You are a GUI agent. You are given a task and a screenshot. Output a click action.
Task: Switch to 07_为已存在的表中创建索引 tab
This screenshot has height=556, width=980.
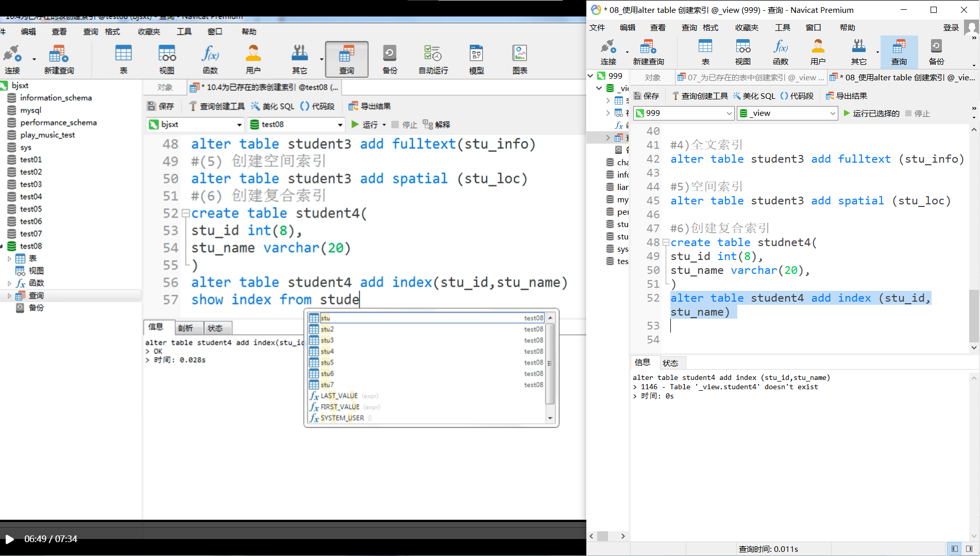click(x=751, y=77)
